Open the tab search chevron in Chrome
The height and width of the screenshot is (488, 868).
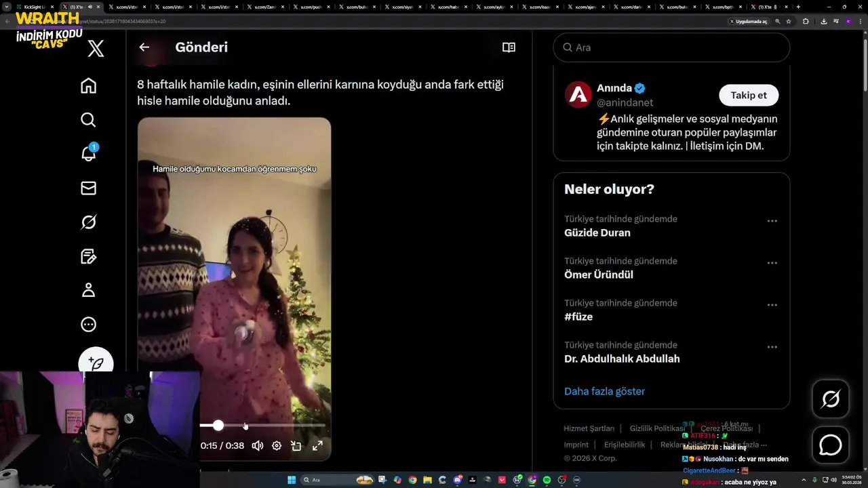tap(6, 7)
